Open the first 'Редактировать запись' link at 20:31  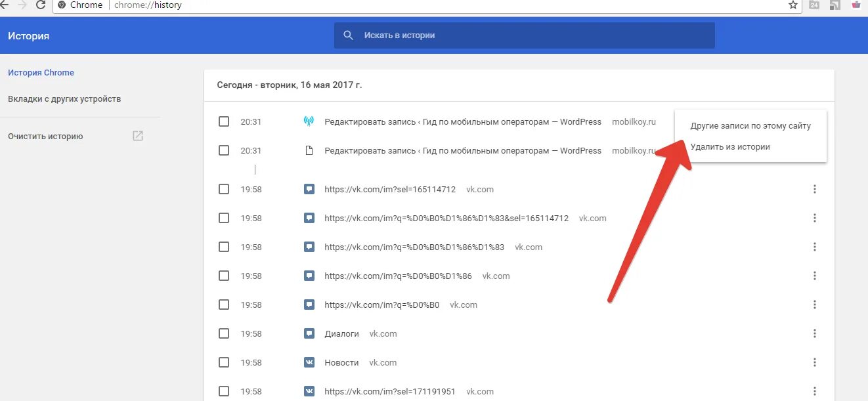click(463, 121)
